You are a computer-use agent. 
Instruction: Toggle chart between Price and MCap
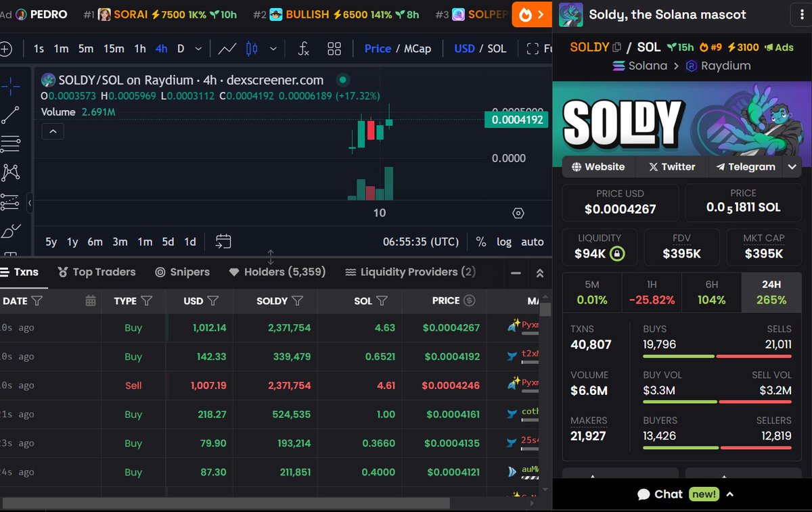pyautogui.click(x=398, y=49)
